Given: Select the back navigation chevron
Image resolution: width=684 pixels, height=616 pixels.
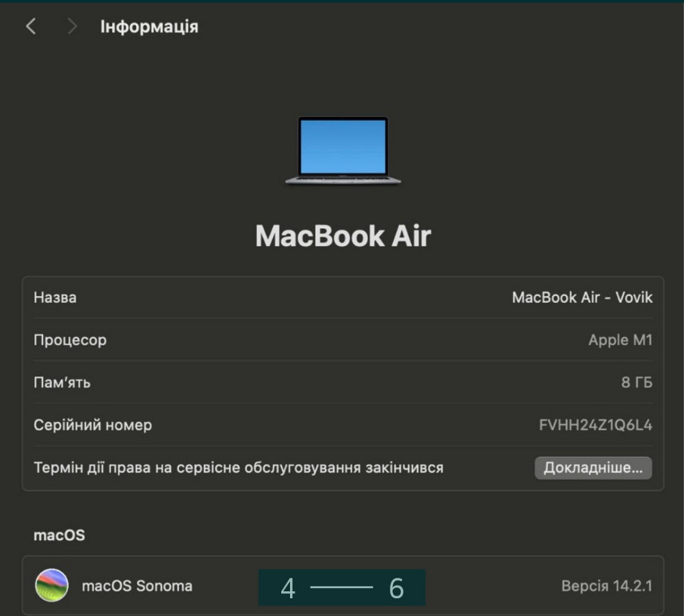Looking at the screenshot, I should coord(31,26).
